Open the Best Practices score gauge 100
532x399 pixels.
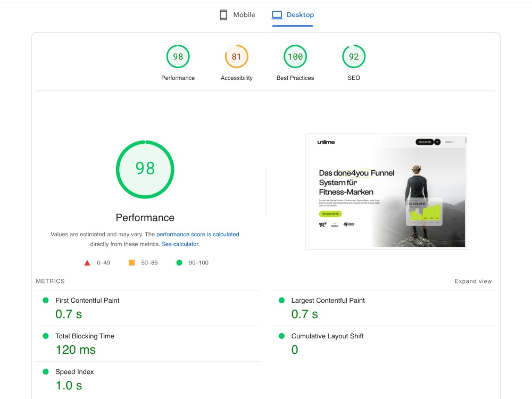coord(295,56)
